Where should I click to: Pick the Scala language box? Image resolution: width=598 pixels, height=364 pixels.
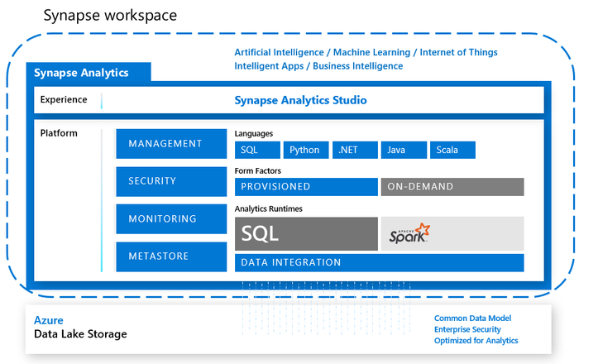(x=452, y=151)
